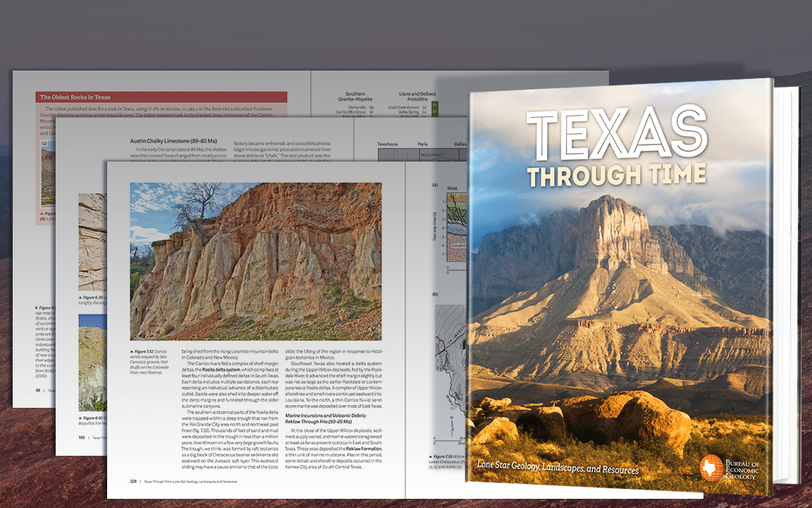
Task: Open the Carrizo sands cliff photo on page 228
Action: tap(256, 261)
